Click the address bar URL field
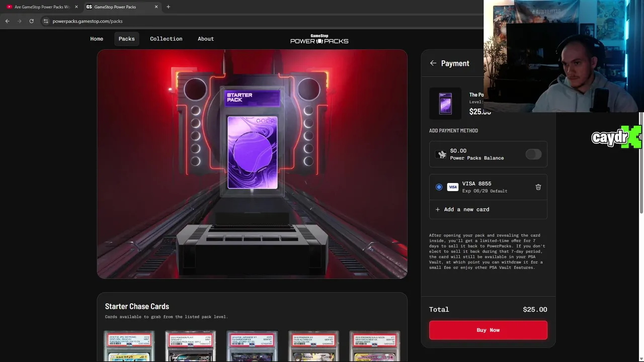 262,21
